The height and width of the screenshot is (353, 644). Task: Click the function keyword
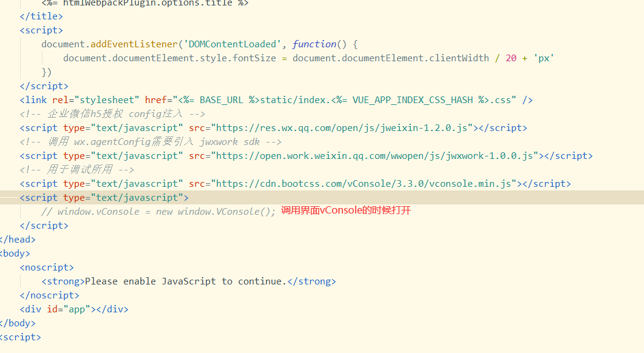click(x=314, y=44)
